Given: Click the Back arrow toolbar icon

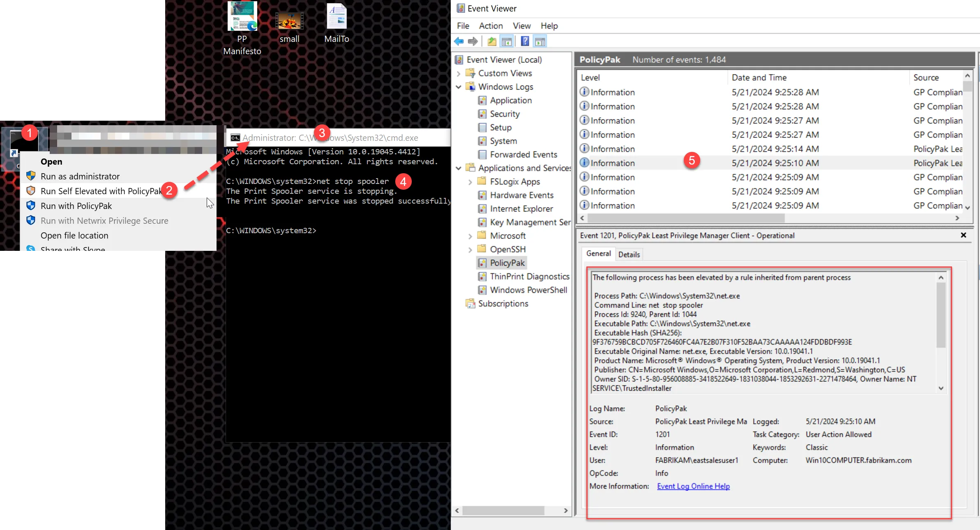Looking at the screenshot, I should pos(459,41).
